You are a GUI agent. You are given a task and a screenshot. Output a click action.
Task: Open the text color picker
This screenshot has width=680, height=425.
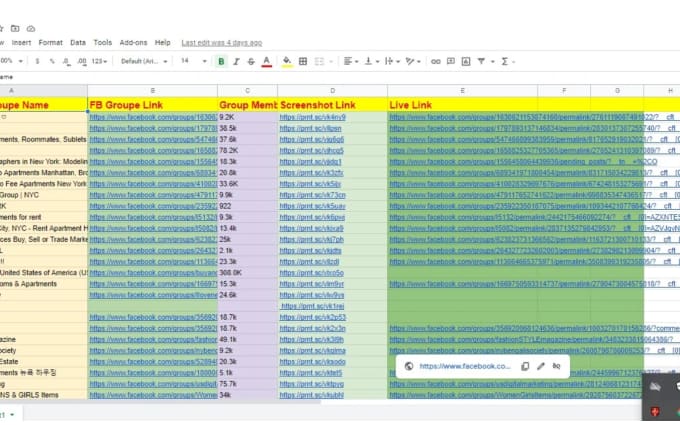click(267, 62)
